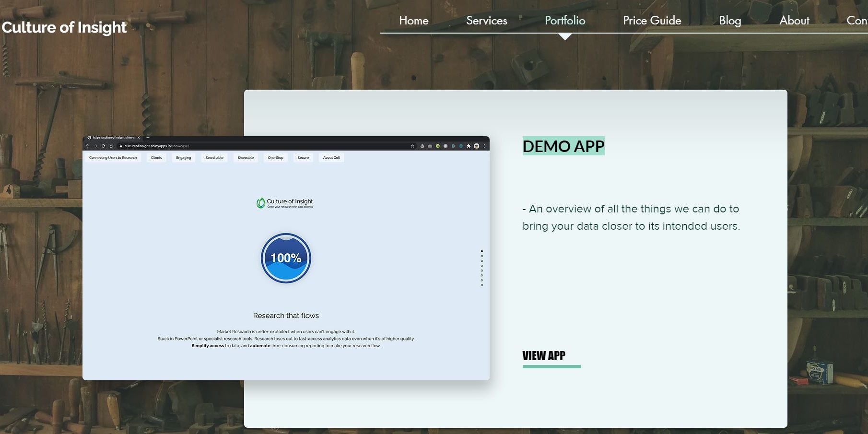Click the Culture of Insight leaf logo
Image resolution: width=868 pixels, height=434 pixels.
261,203
